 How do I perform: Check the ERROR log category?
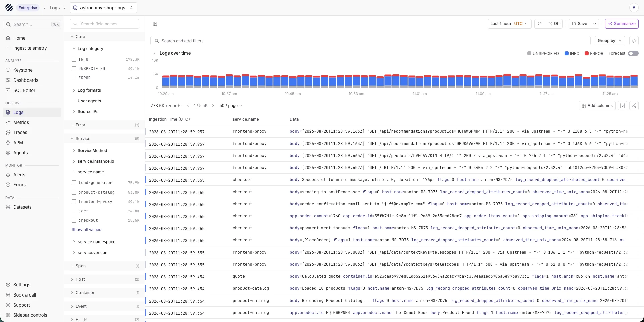(x=74, y=78)
